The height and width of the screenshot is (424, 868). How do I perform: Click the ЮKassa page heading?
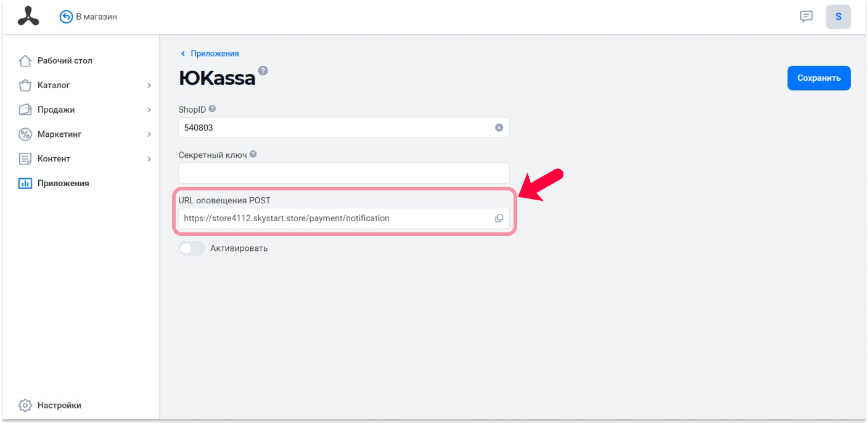pyautogui.click(x=217, y=78)
